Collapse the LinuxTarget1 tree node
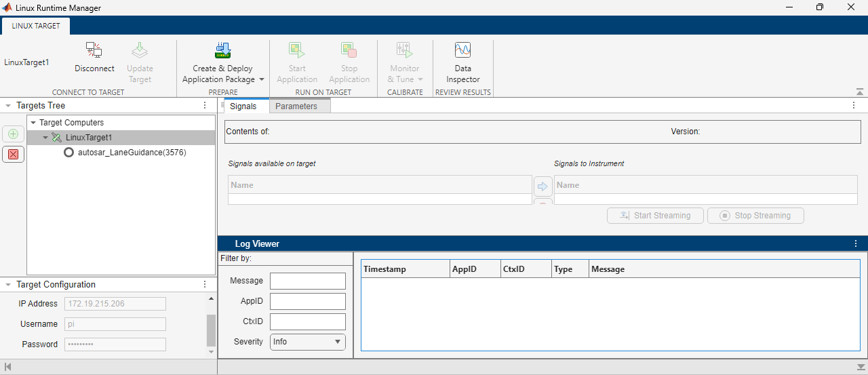The width and height of the screenshot is (868, 375). tap(45, 138)
